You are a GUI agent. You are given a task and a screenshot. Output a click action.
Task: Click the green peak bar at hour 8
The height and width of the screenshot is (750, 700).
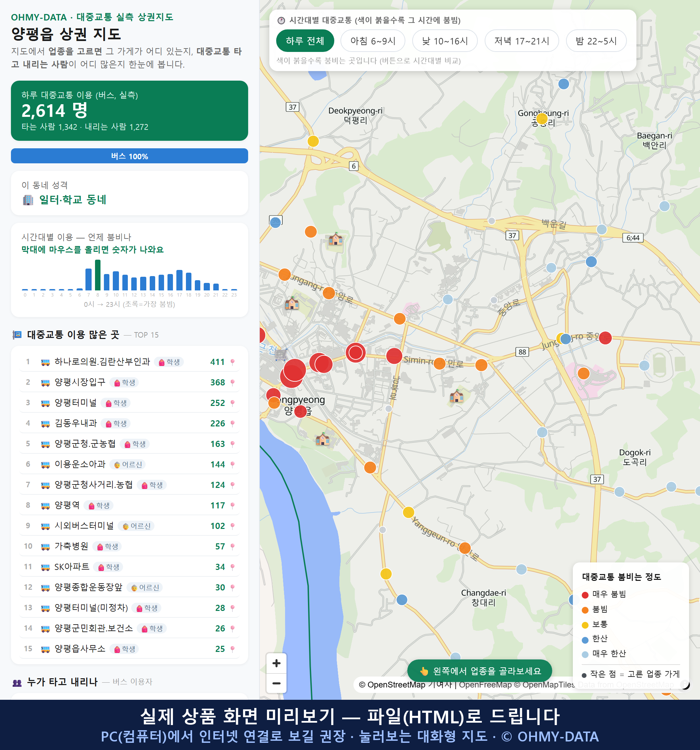[98, 275]
